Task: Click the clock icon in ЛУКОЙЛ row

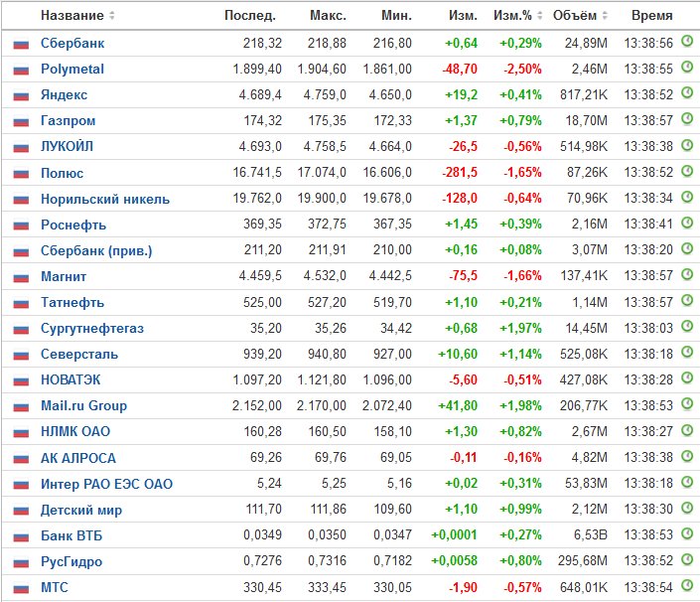Action: [687, 145]
